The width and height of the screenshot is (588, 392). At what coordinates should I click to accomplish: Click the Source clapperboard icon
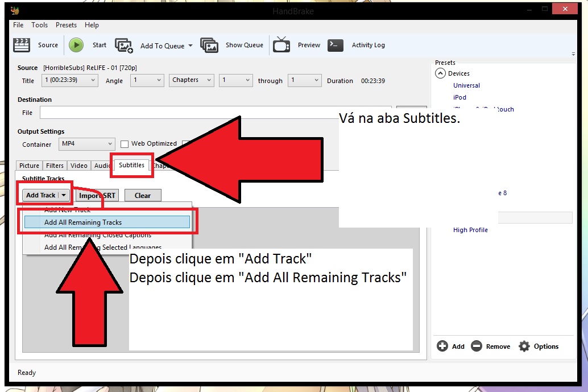(22, 44)
